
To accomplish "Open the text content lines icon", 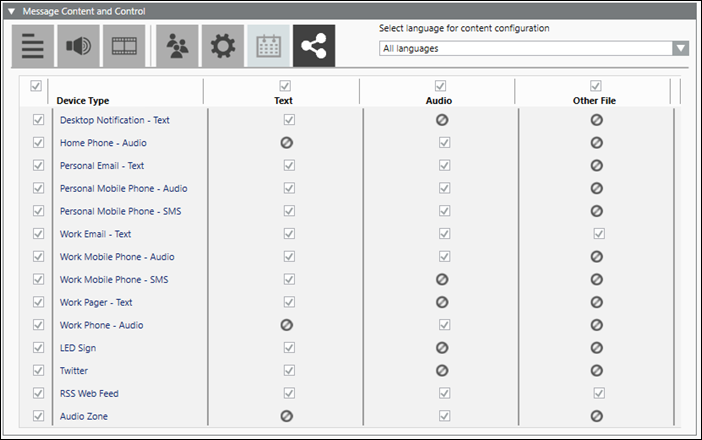I will [33, 46].
